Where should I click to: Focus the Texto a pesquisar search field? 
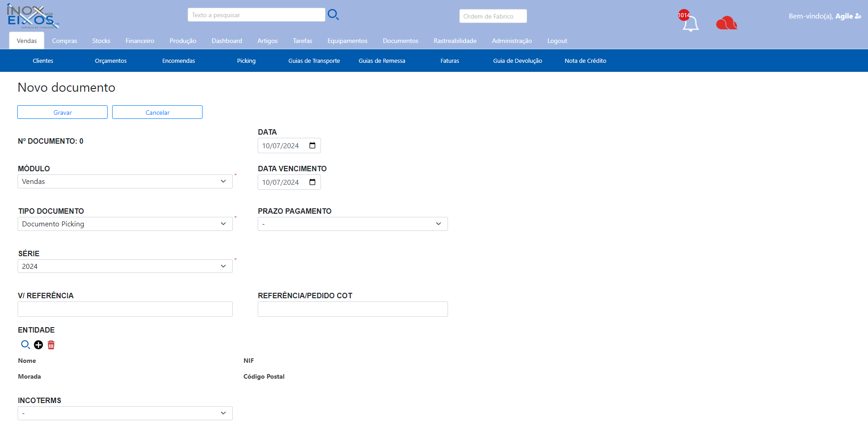point(256,15)
